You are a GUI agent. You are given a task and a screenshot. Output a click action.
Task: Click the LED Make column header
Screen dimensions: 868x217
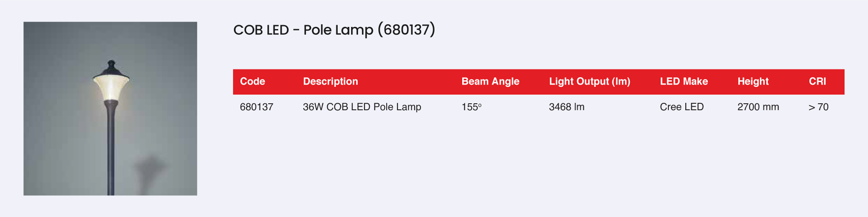click(684, 82)
